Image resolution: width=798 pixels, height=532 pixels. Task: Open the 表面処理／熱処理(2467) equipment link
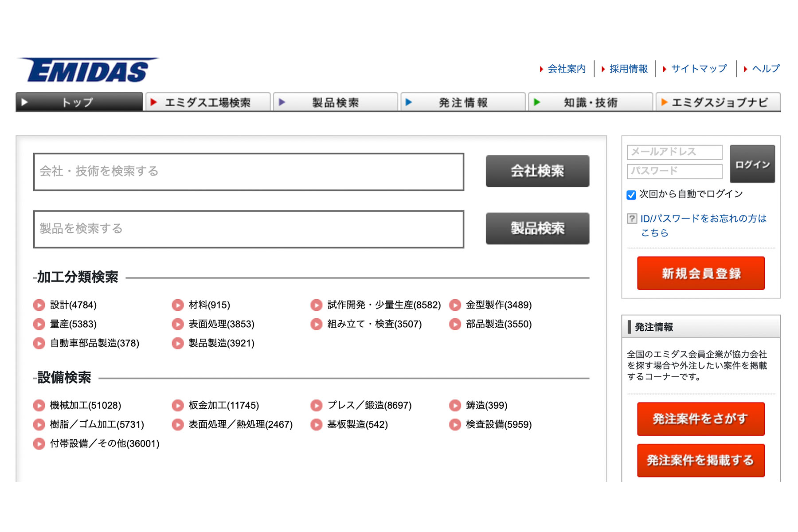coord(240,425)
